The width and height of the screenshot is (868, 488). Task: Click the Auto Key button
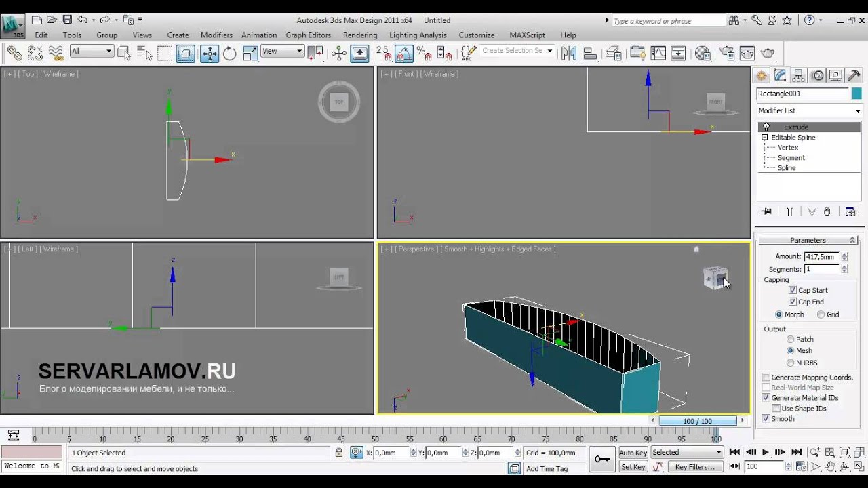(x=633, y=453)
